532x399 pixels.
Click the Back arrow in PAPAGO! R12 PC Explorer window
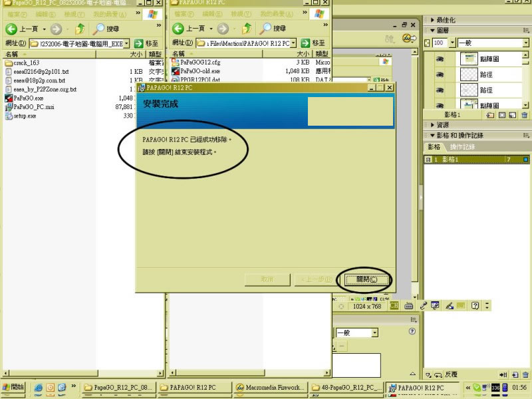[178, 29]
